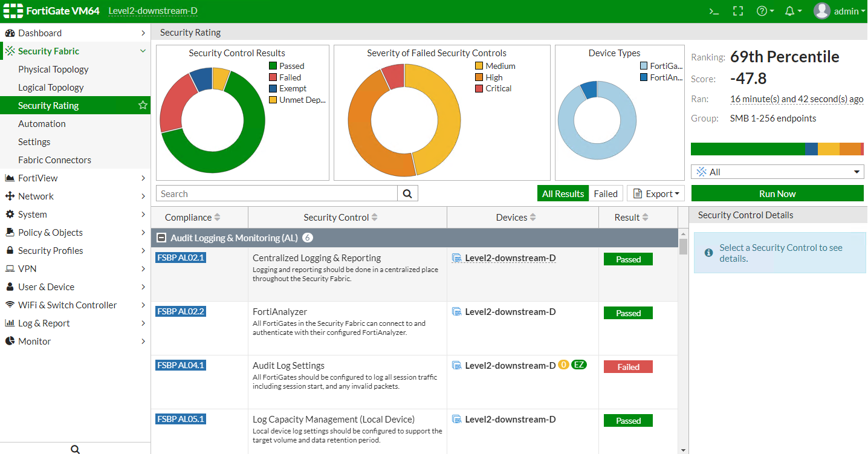Collapse the Security Fabric menu chevron

[x=143, y=51]
